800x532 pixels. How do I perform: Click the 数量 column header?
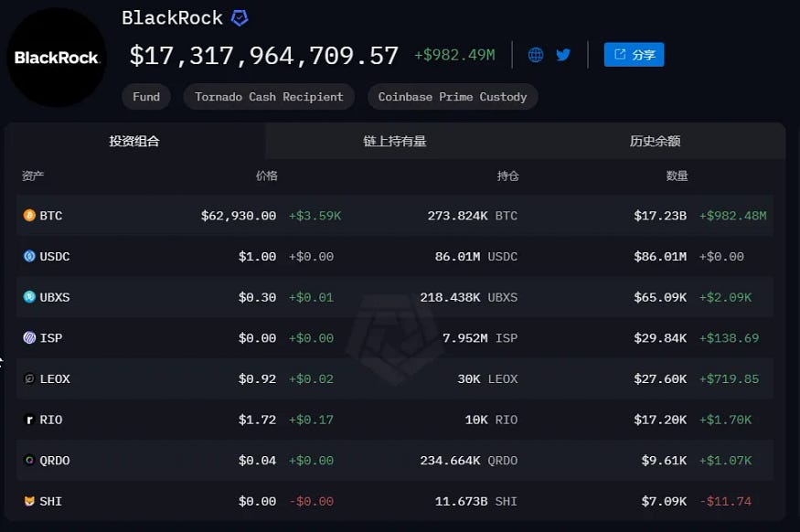click(x=677, y=176)
